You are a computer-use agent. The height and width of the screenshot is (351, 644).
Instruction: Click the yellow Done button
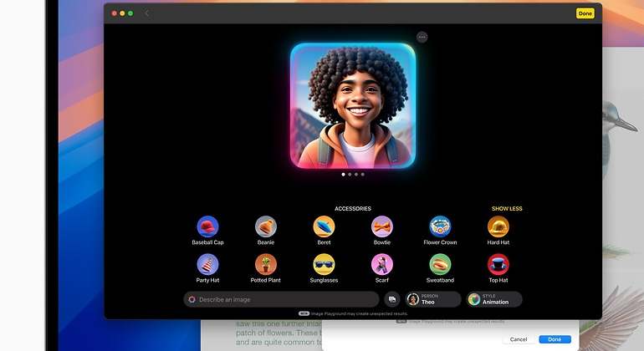tap(585, 13)
